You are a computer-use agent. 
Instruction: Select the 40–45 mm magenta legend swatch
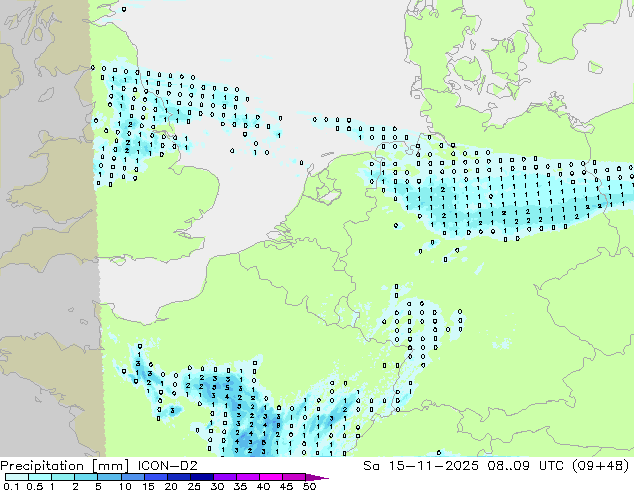pos(271,477)
